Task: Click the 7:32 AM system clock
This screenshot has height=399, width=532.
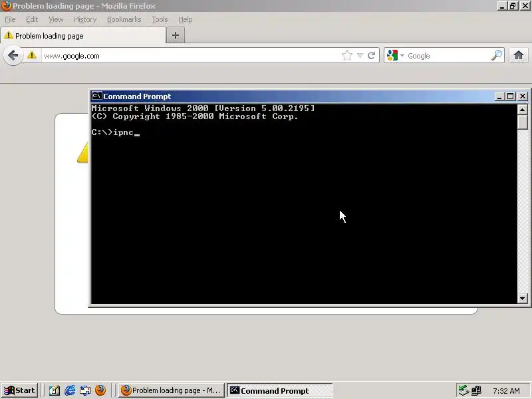Action: coord(506,391)
